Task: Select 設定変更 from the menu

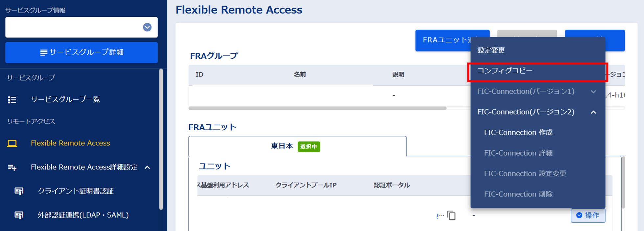Action: click(491, 50)
